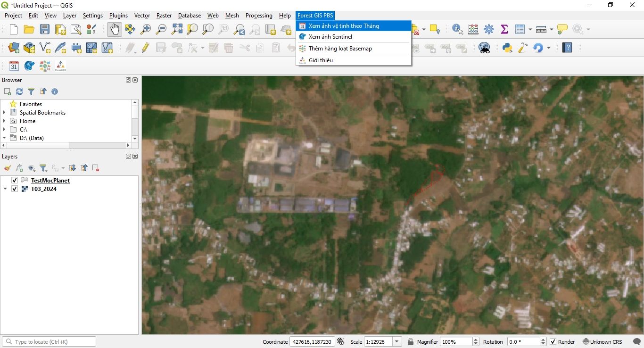644x348 pixels.
Task: Open the Python Console icon
Action: (x=507, y=48)
